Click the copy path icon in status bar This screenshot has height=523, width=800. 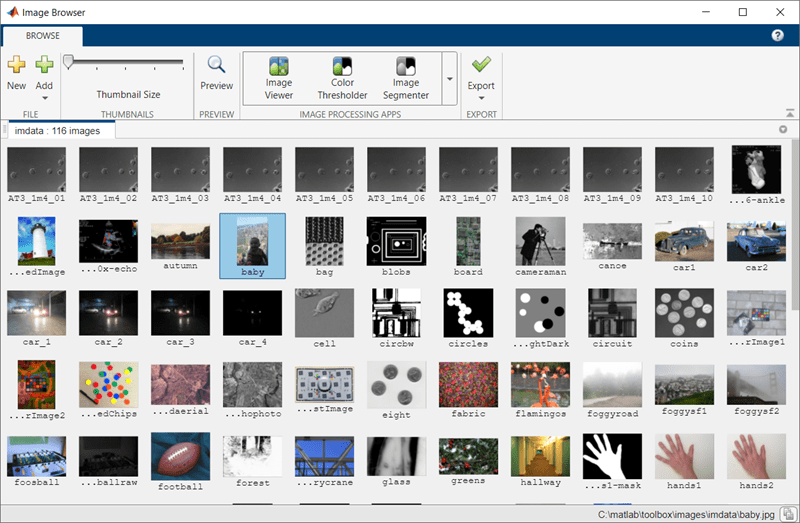click(x=788, y=514)
